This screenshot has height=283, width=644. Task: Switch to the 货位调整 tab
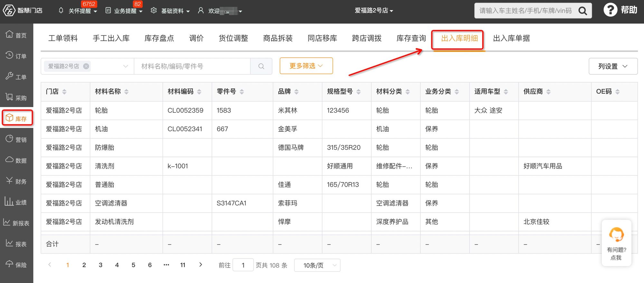tap(233, 38)
